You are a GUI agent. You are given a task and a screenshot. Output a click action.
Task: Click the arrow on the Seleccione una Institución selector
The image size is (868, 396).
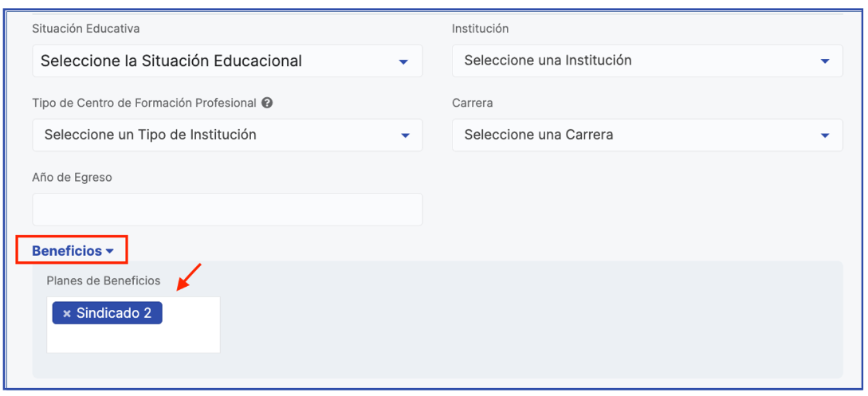pos(824,61)
